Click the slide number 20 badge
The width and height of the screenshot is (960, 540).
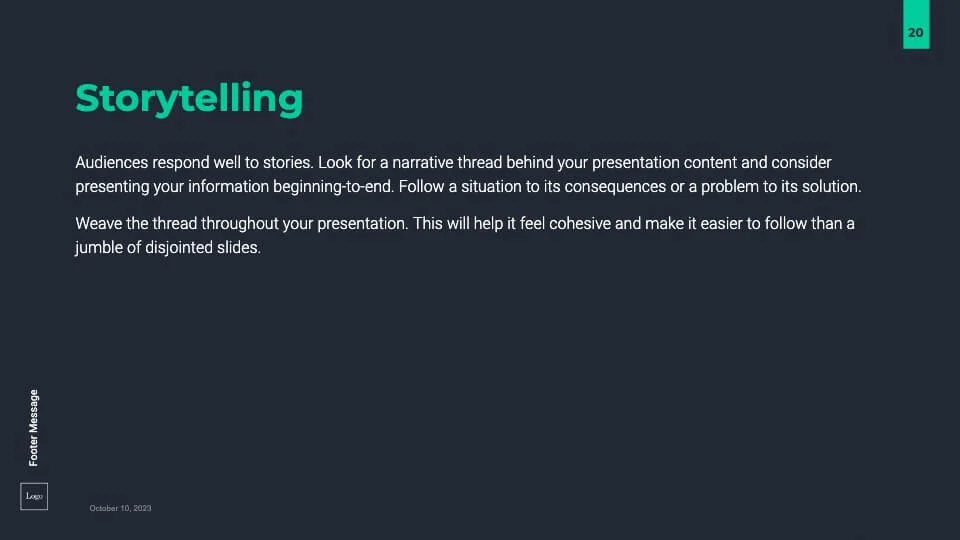tap(916, 33)
